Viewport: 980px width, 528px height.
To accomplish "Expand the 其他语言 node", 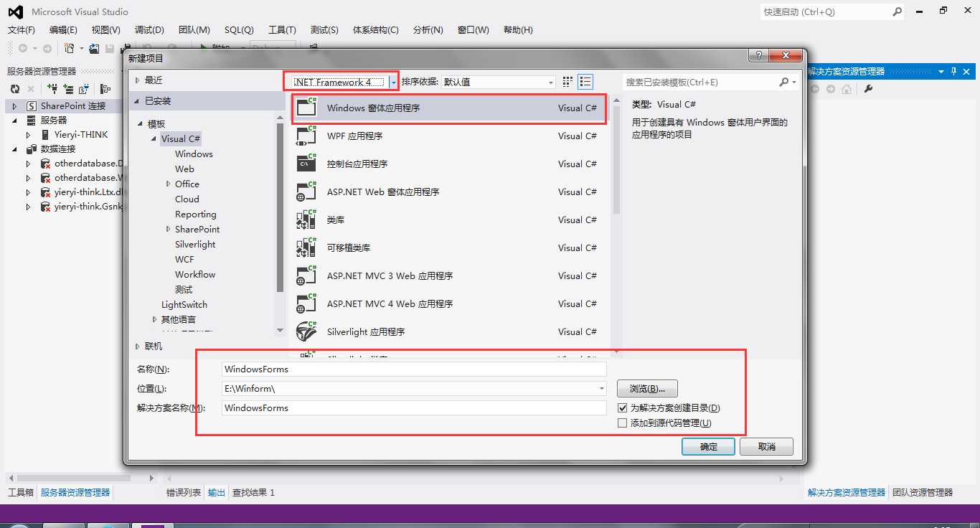I will 155,319.
